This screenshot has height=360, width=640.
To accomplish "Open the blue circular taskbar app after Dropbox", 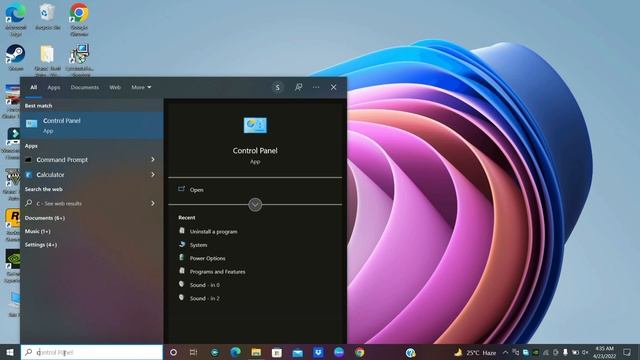I will pyautogui.click(x=339, y=352).
